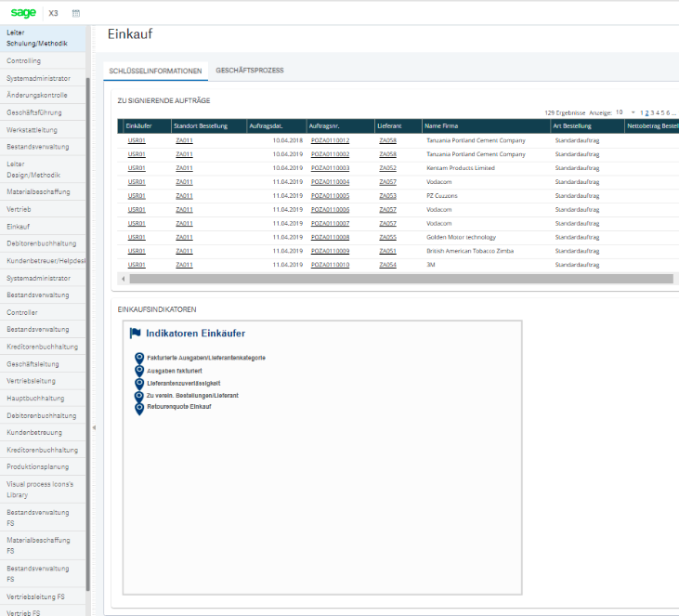Open the calendar icon in the header
The width and height of the screenshot is (679, 616).
coord(76,13)
